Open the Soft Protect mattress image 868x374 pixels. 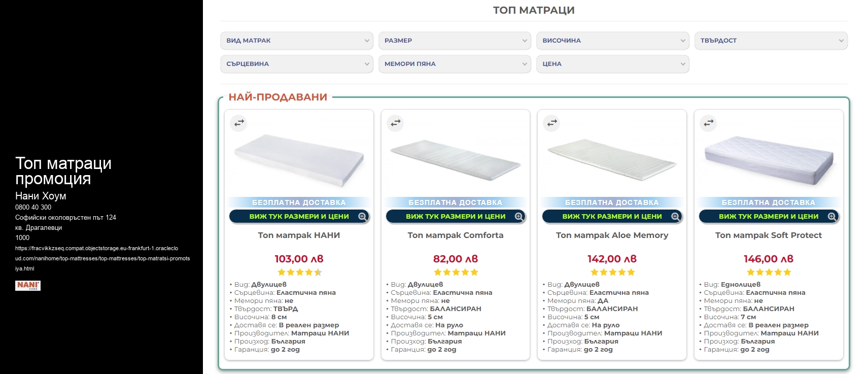769,160
